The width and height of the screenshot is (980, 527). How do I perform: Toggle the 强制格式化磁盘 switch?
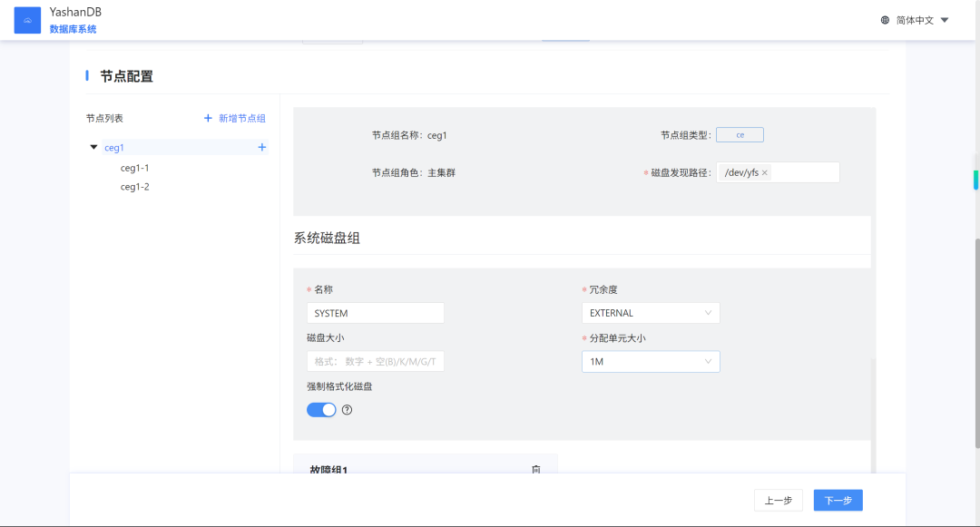(x=321, y=410)
